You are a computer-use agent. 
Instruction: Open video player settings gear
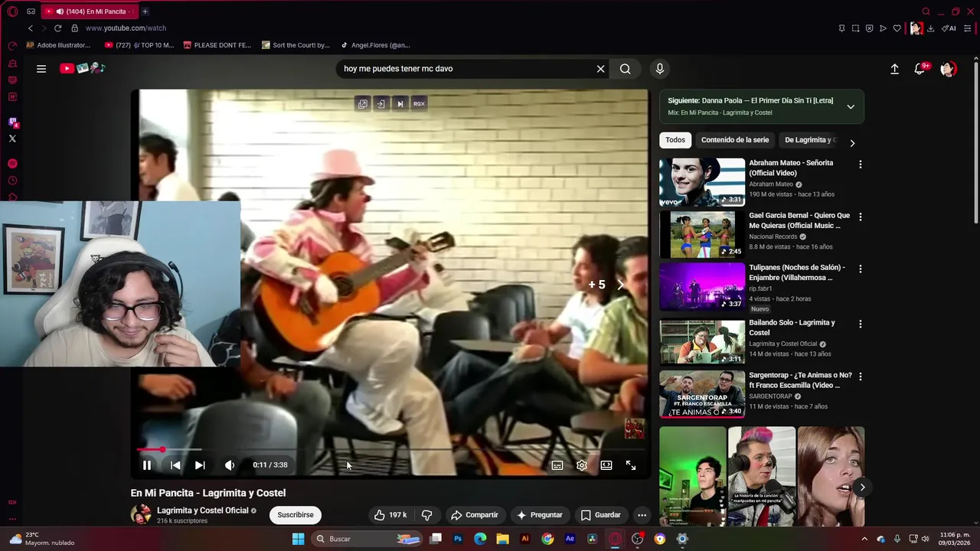pos(582,465)
